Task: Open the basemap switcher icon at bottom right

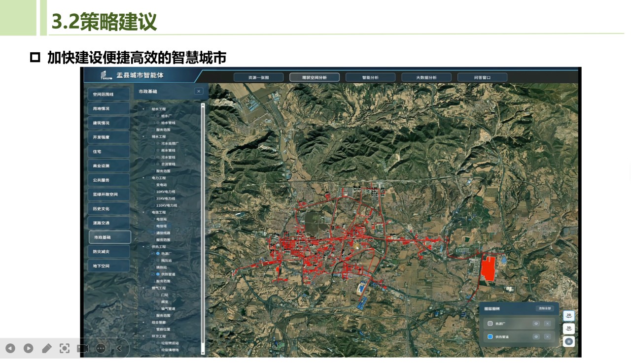Action: point(569,341)
